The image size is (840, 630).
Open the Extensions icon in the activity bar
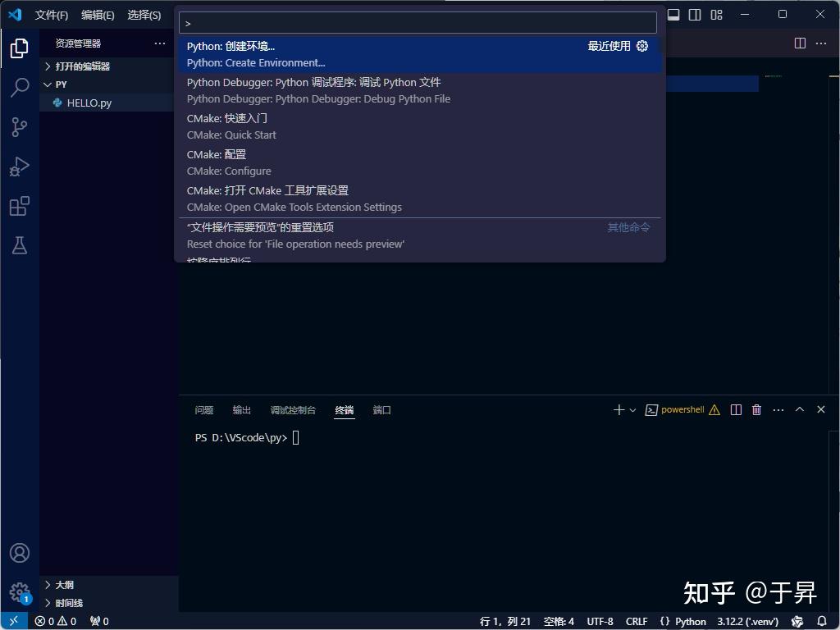(x=18, y=206)
